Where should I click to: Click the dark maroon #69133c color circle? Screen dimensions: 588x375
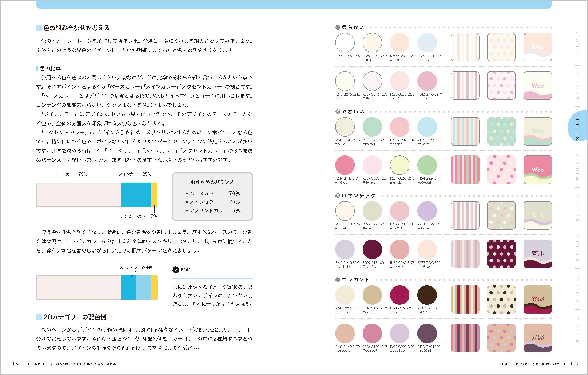tap(372, 249)
